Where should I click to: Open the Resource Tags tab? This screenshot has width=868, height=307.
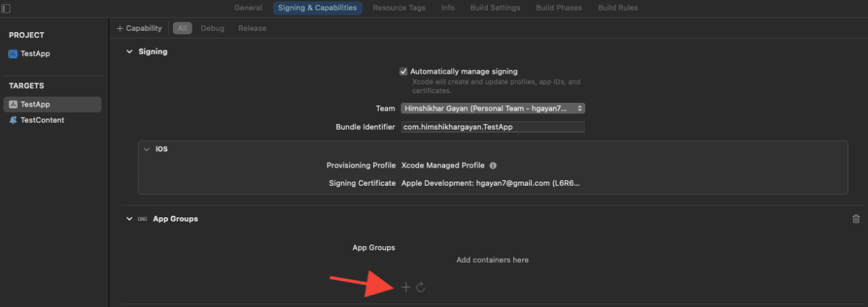[x=398, y=8]
